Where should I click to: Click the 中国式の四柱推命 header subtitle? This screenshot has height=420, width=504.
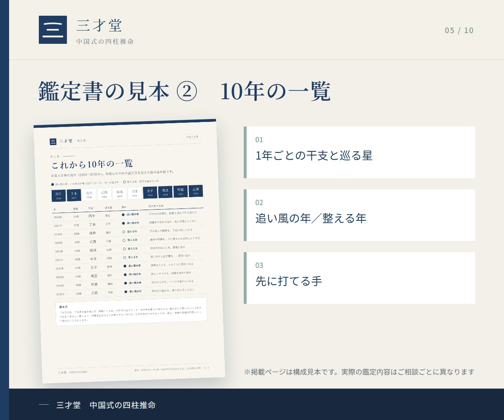(105, 41)
